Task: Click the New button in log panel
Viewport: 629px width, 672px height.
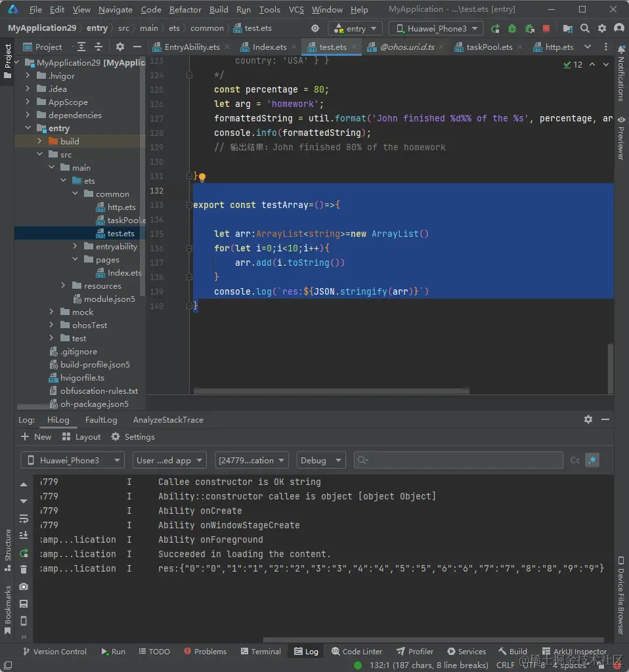Action: coord(36,436)
